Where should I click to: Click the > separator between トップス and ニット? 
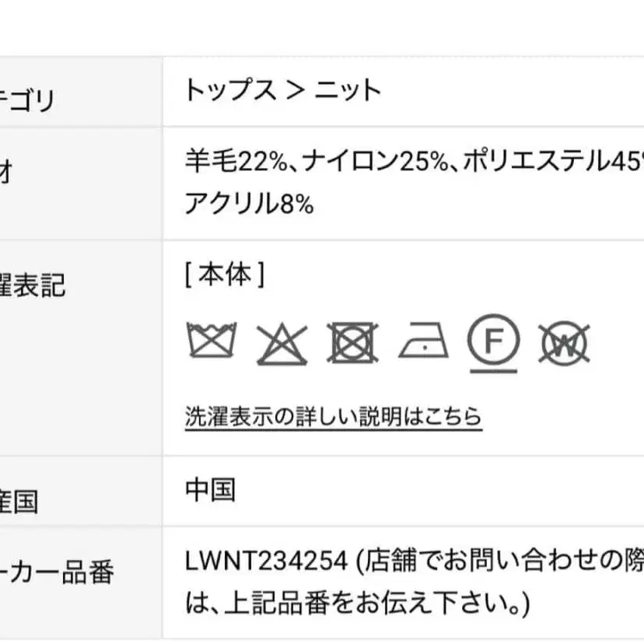[x=295, y=91]
